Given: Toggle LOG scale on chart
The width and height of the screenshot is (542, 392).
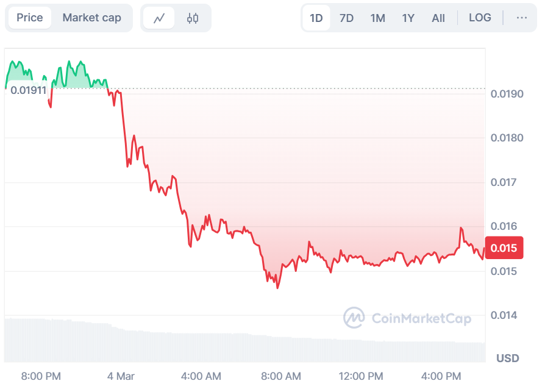Looking at the screenshot, I should [480, 18].
